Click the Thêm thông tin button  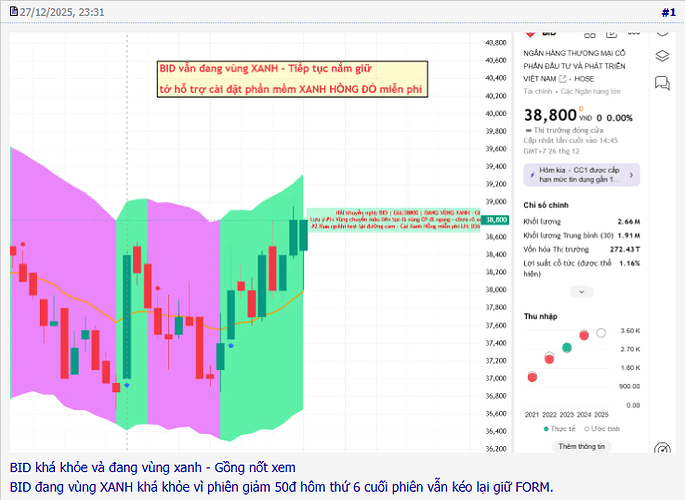click(x=581, y=446)
